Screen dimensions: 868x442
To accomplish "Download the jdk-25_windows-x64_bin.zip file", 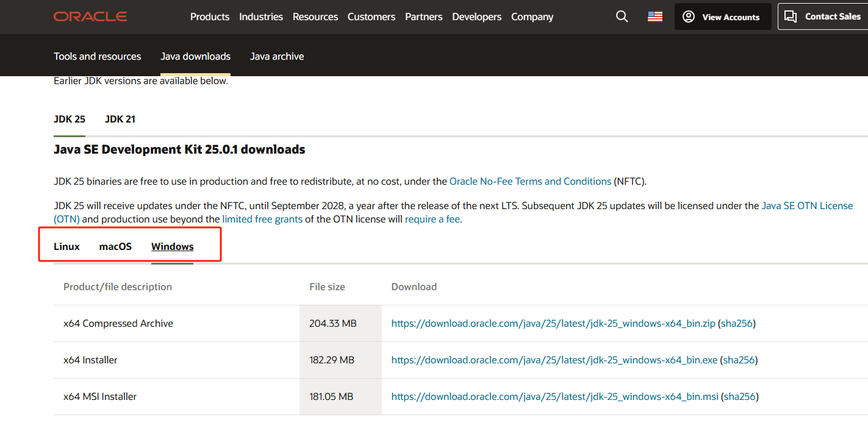I will pyautogui.click(x=553, y=323).
